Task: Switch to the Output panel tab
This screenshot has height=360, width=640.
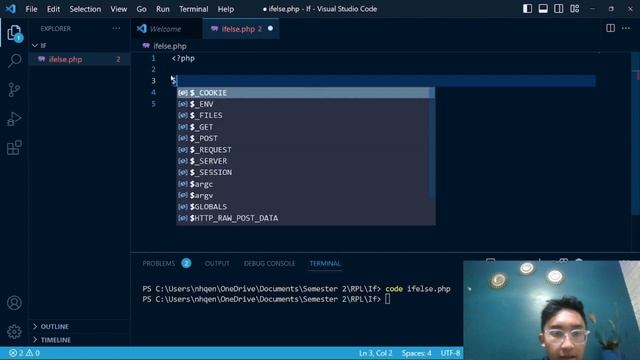Action: tap(217, 264)
